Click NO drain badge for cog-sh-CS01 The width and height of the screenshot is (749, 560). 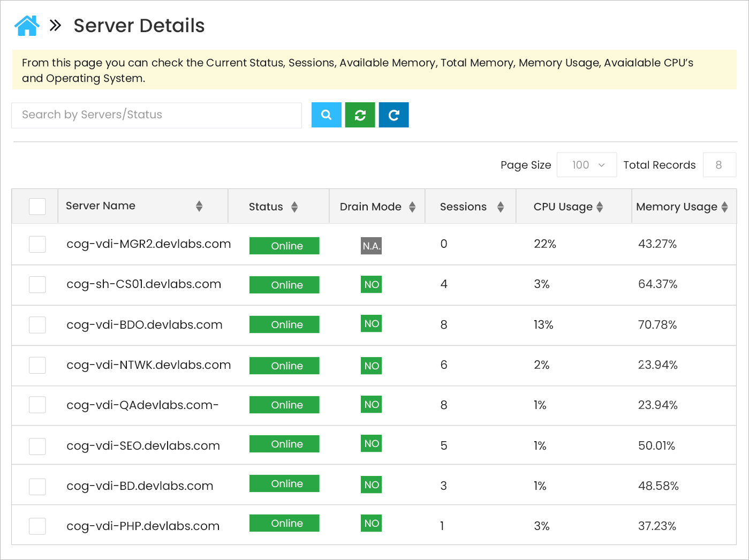coord(371,285)
